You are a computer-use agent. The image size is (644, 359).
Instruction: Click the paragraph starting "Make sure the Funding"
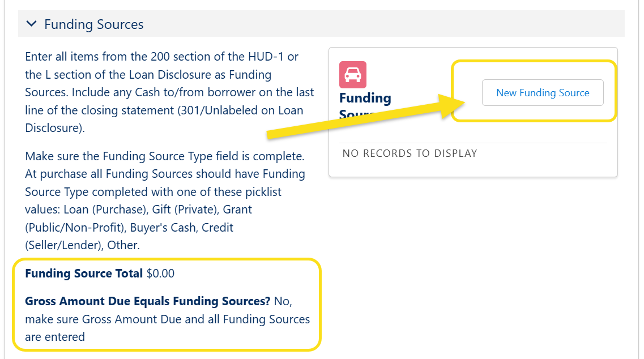[165, 200]
